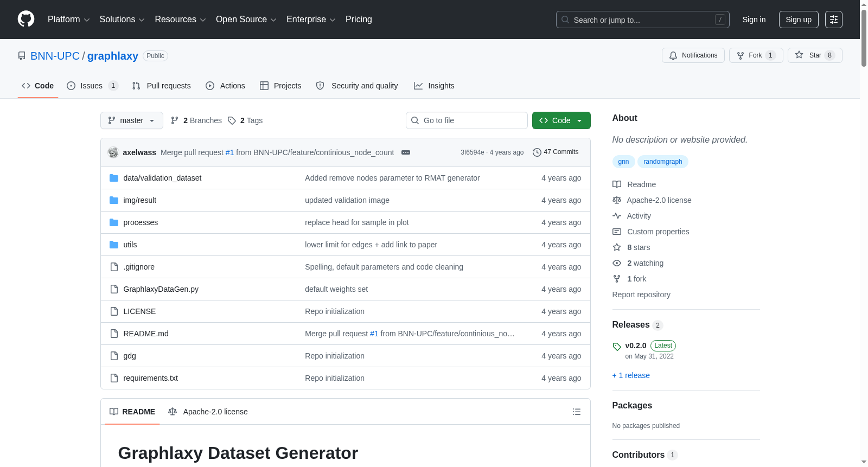The width and height of the screenshot is (868, 467).
Task: Click the requirements.txt file icon
Action: pos(114,378)
